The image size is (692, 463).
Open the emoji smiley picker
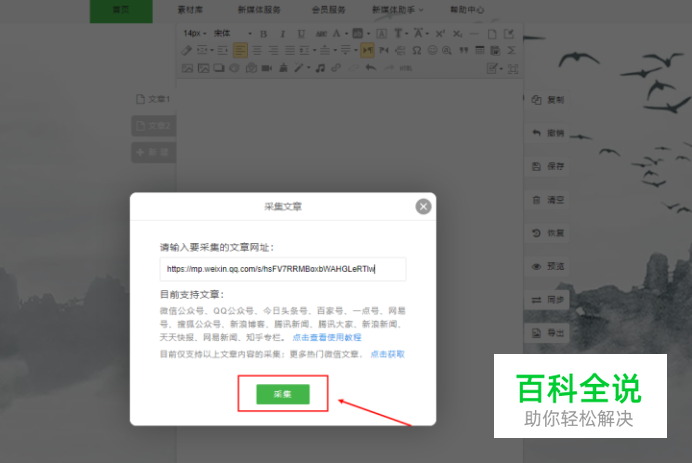pos(432,50)
